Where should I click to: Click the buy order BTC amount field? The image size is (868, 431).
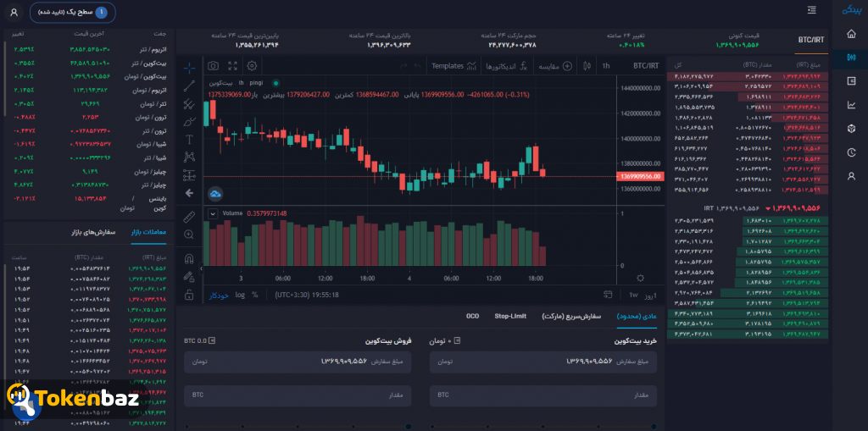(x=543, y=395)
